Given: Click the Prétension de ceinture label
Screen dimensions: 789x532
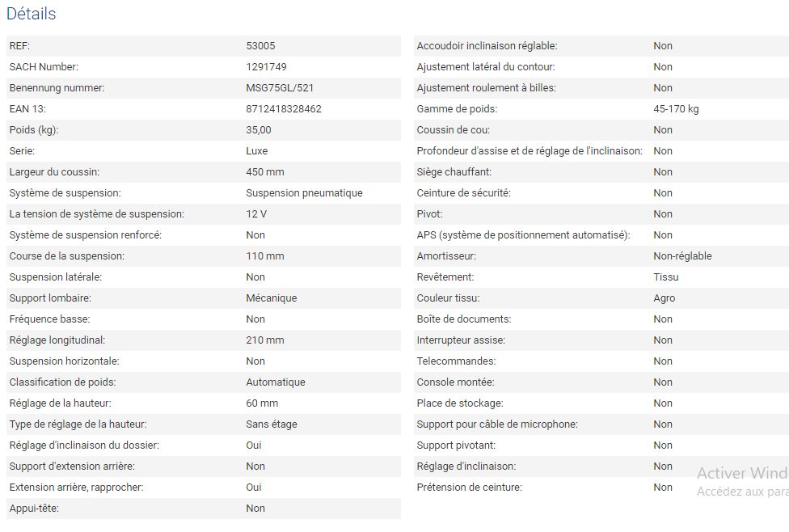Looking at the screenshot, I should 469,488.
